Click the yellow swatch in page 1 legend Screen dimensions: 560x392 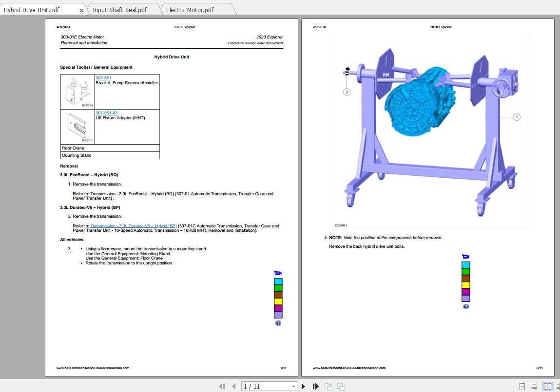(x=278, y=301)
